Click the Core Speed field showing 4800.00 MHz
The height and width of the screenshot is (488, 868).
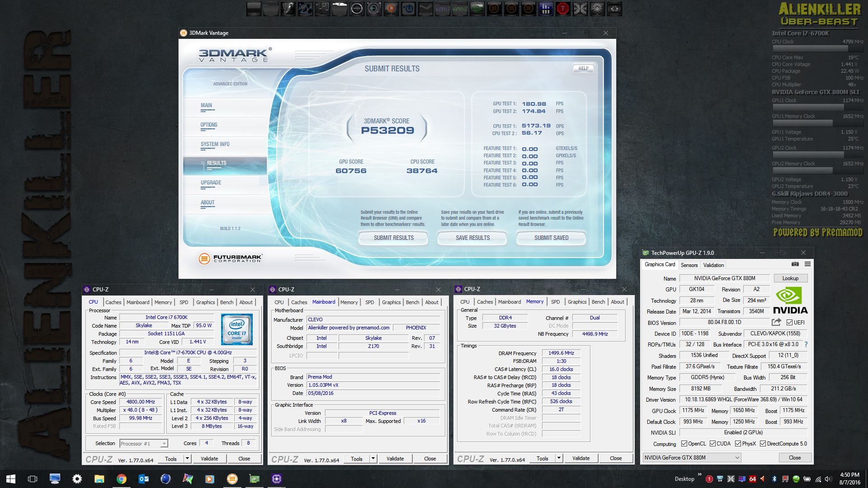[x=141, y=402]
